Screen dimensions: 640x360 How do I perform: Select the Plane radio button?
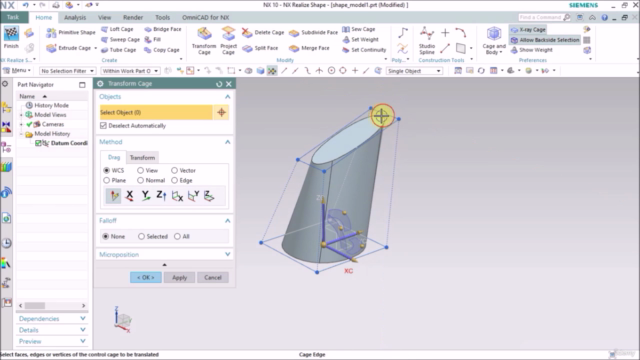tap(107, 180)
